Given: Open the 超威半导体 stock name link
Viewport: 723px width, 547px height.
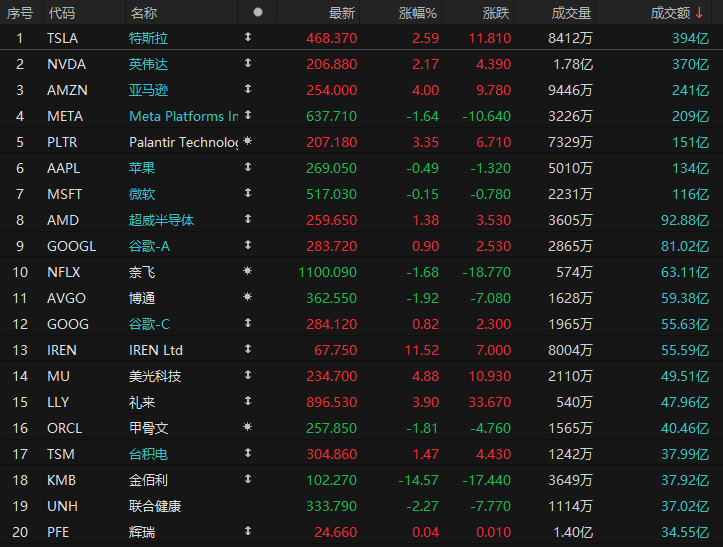Looking at the screenshot, I should (161, 220).
